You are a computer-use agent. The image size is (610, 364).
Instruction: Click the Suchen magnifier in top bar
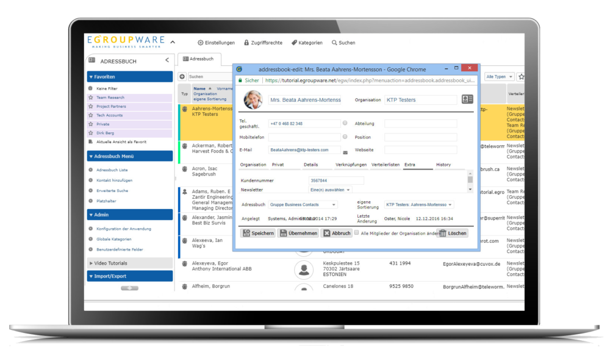coord(343,43)
